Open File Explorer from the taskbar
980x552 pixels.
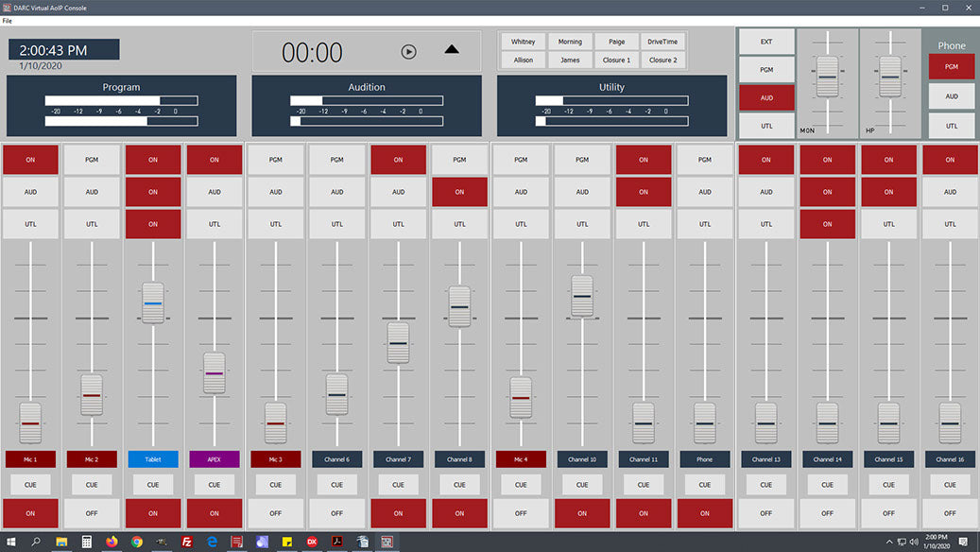[61, 542]
